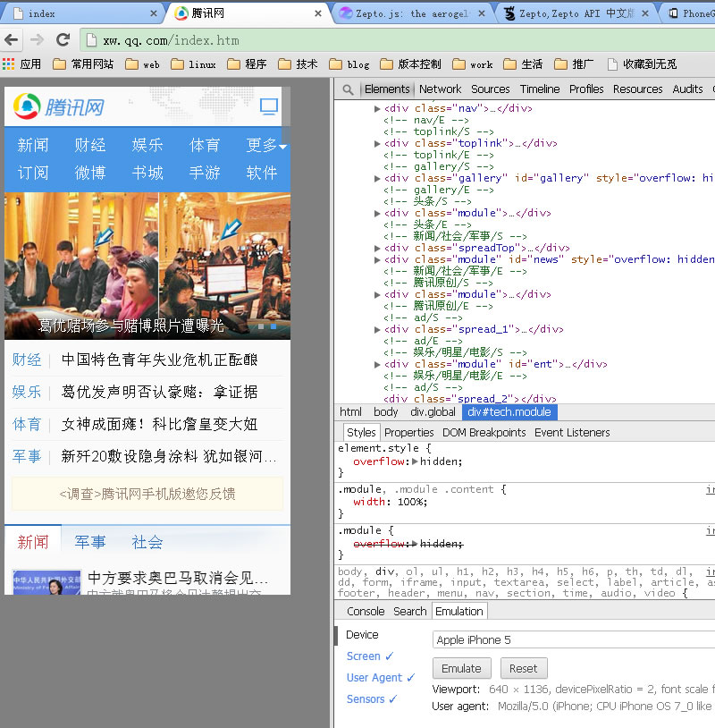Expand the overflow property in element.style

click(415, 461)
